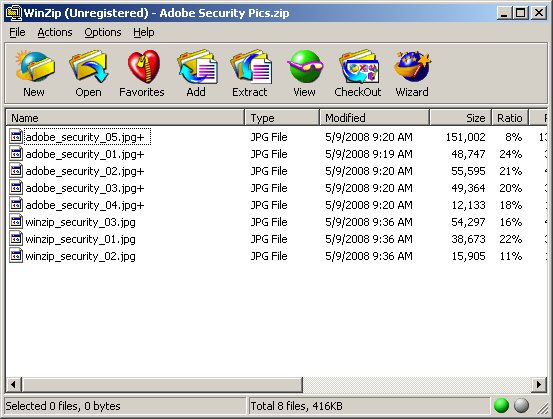Click the size value 15,905

[468, 256]
